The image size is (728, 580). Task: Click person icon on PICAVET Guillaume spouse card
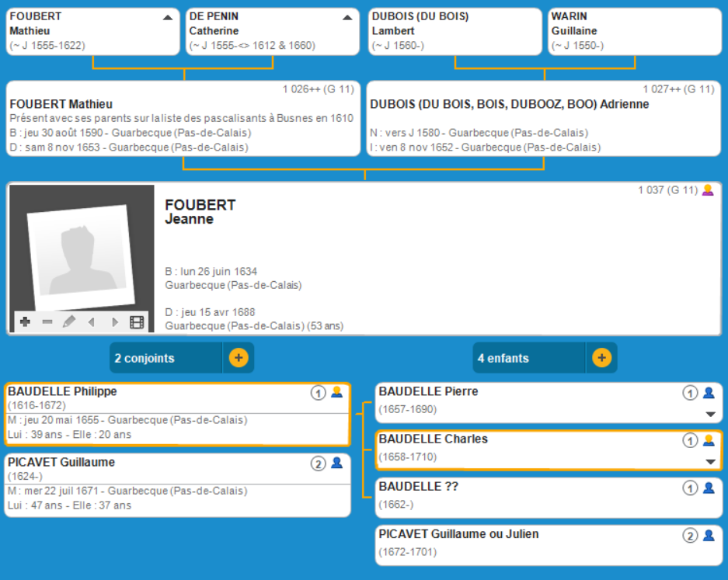point(336,464)
